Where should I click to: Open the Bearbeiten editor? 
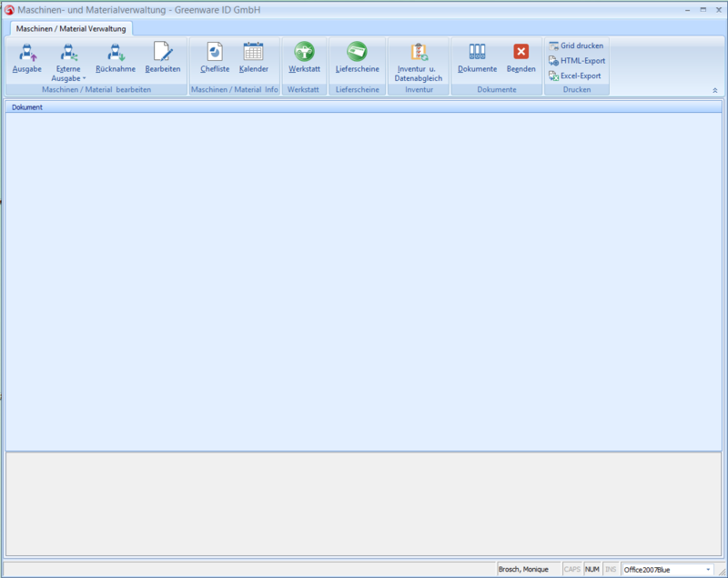(163, 58)
